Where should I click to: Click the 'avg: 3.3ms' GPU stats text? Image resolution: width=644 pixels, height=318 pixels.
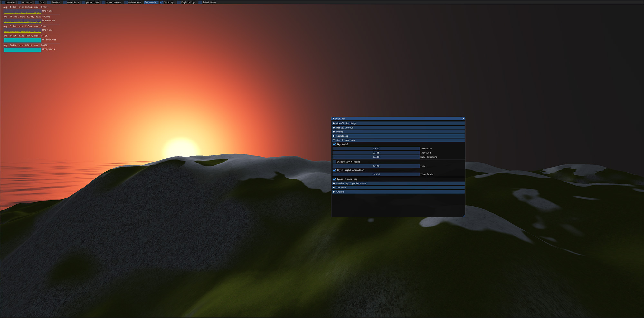[x=25, y=26]
